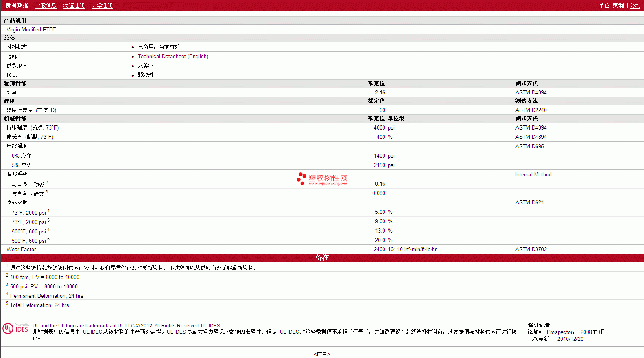
Task: Click the 2008年9月 added date
Action: click(592, 332)
